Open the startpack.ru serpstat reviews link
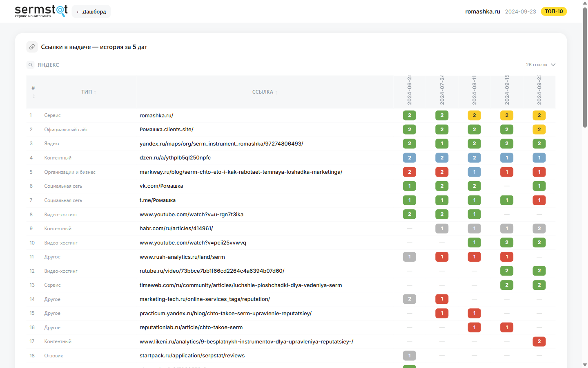The height and width of the screenshot is (368, 588). (192, 356)
